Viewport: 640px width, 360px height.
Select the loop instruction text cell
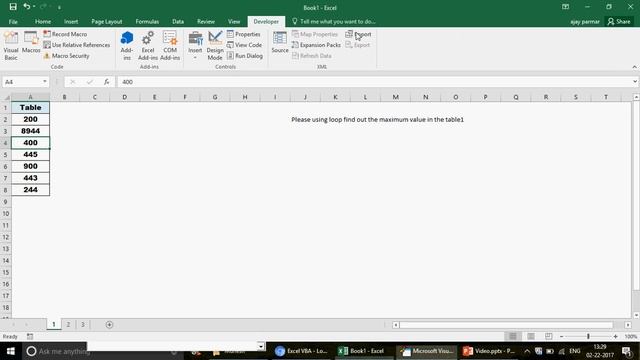(377, 120)
